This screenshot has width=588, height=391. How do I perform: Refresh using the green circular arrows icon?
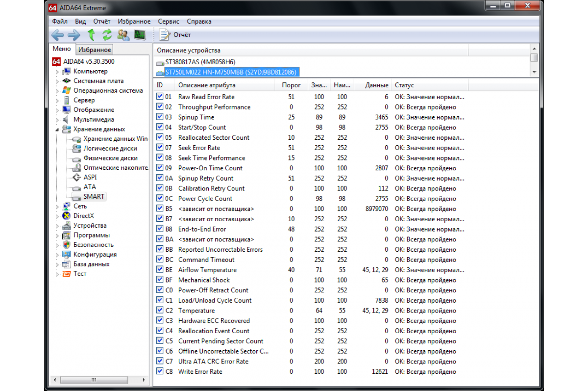click(x=107, y=35)
